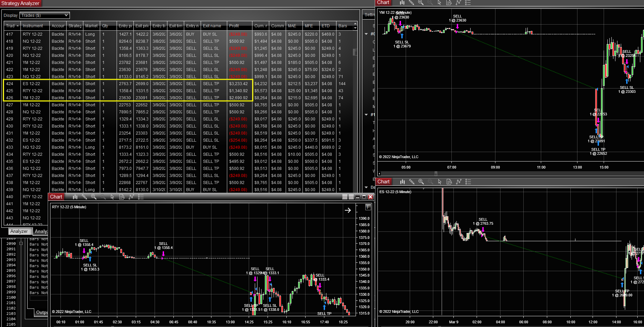Select trade 435 ES 12-22 instrument cell
644x327 pixels.
pyautogui.click(x=35, y=161)
